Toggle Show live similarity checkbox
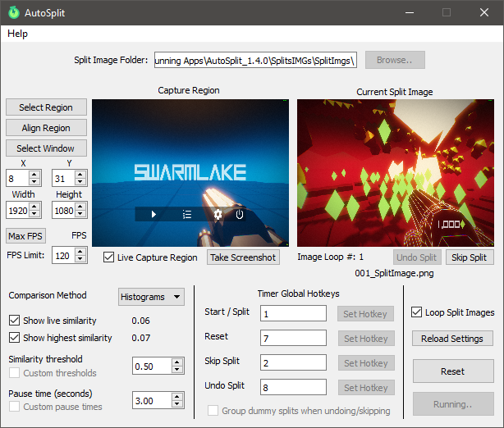 (x=14, y=320)
